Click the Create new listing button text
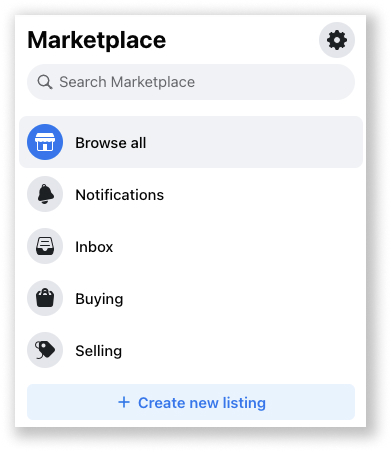 [x=202, y=403]
